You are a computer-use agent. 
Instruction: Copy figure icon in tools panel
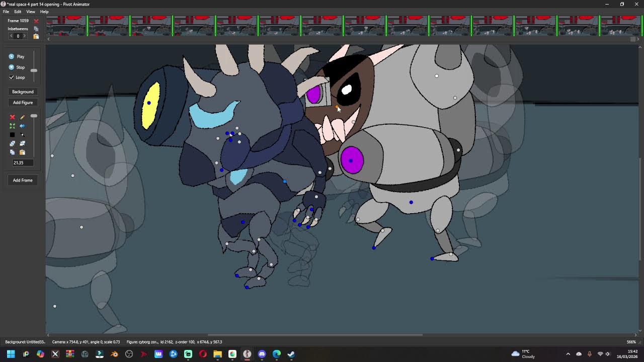pyautogui.click(x=13, y=152)
